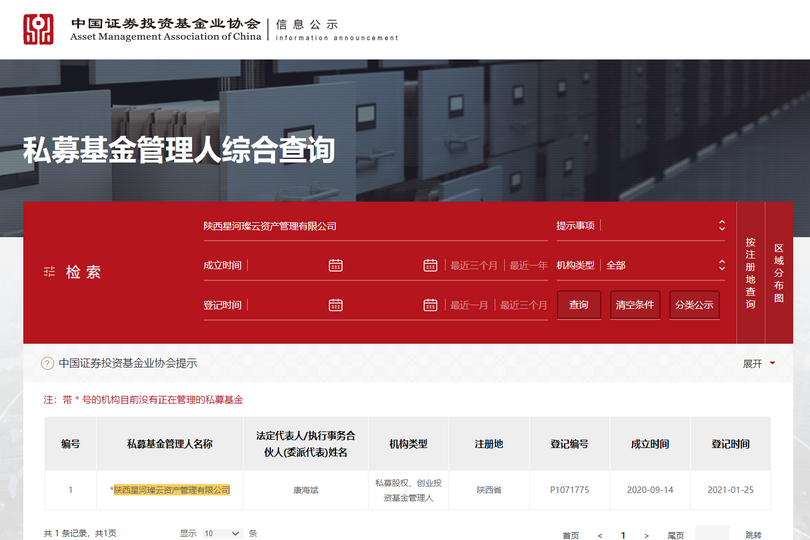
Task: Click 私募股权、创业投资基金管理人 institution type cell
Action: coord(409,490)
